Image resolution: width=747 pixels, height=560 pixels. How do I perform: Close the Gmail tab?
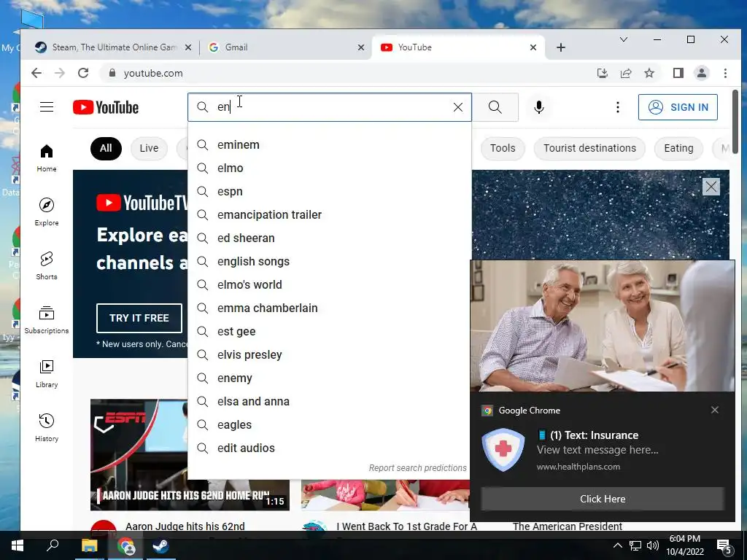tap(361, 47)
